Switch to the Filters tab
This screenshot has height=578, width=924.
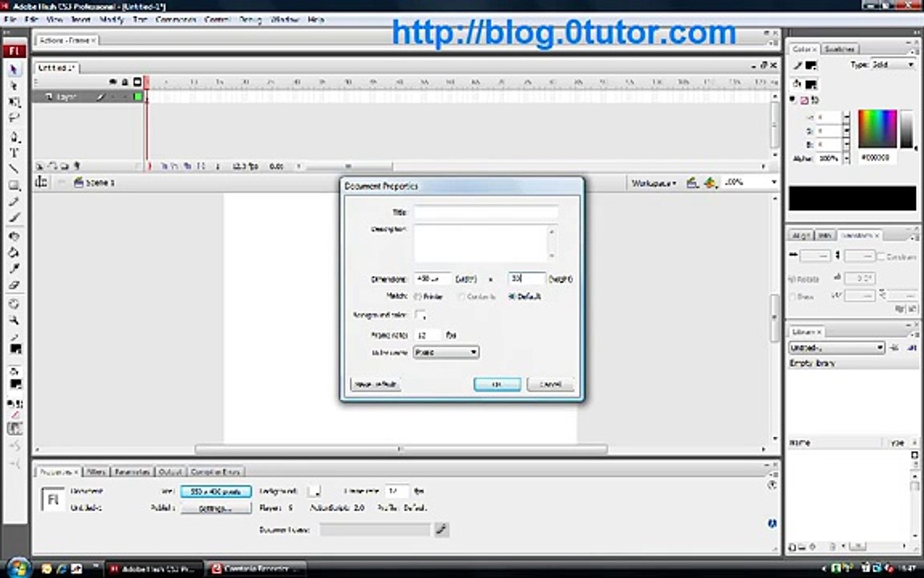[x=96, y=472]
